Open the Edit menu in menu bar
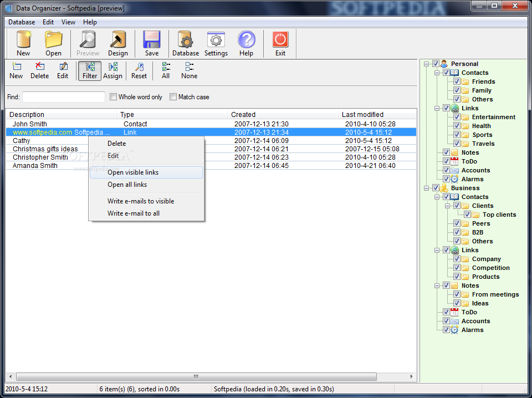The image size is (532, 398). (x=48, y=22)
